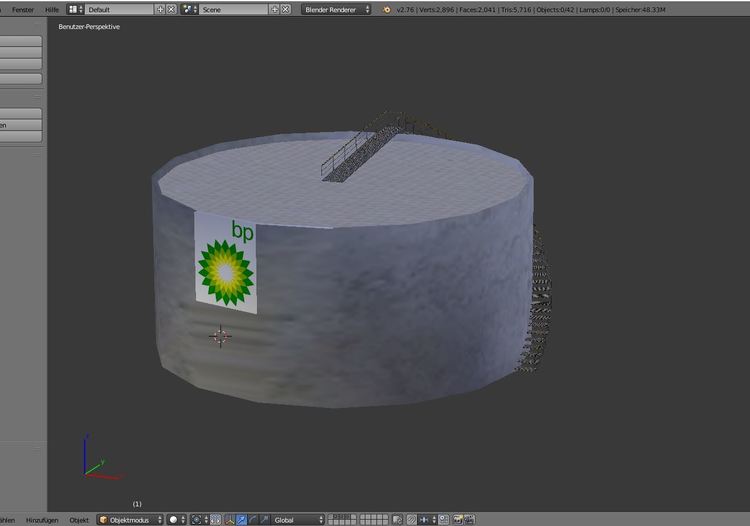Image resolution: width=750 pixels, height=526 pixels.
Task: Open the viewport shading dropdown
Action: (x=177, y=520)
